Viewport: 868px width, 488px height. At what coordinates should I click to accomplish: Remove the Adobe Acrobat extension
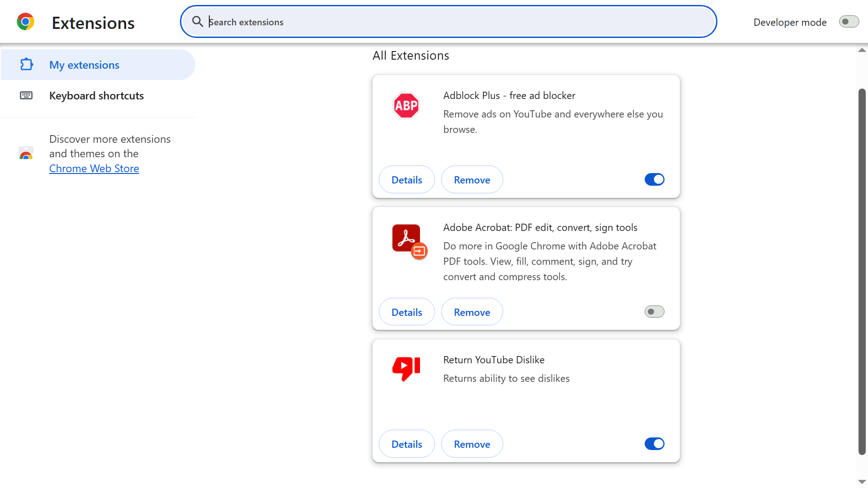(472, 312)
